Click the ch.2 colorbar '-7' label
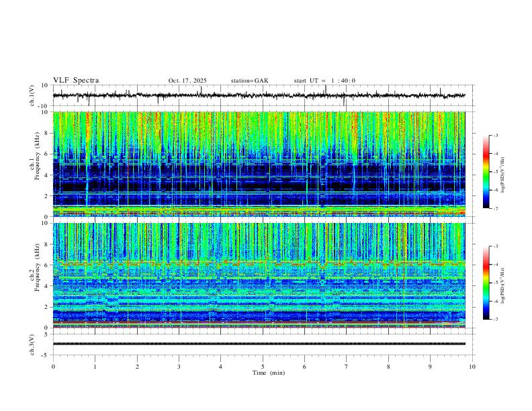This screenshot has height=411, width=532. pyautogui.click(x=495, y=320)
